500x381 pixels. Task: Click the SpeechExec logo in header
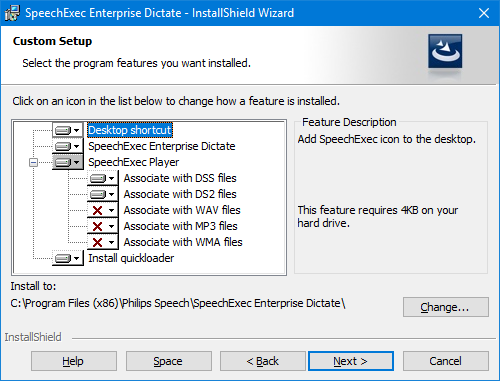pyautogui.click(x=445, y=52)
